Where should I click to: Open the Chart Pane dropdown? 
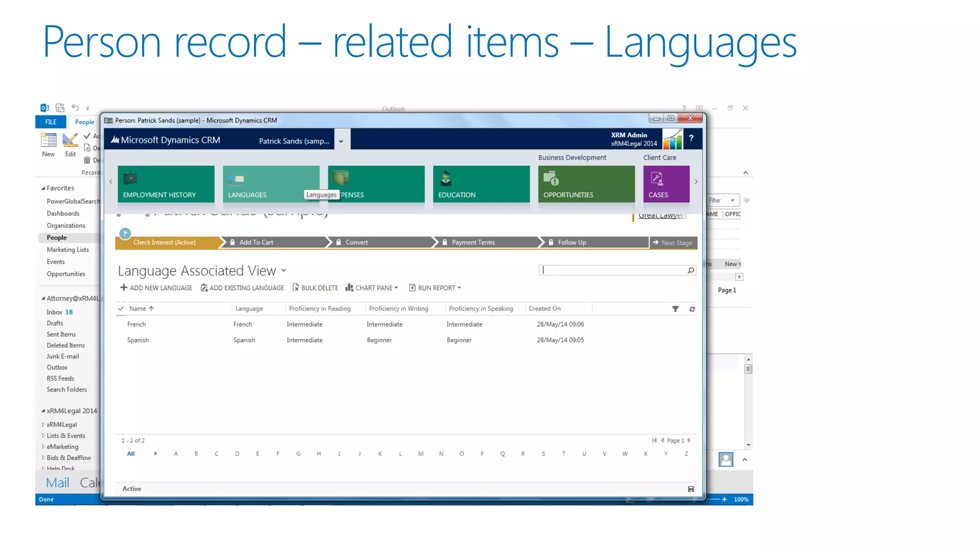pos(372,288)
